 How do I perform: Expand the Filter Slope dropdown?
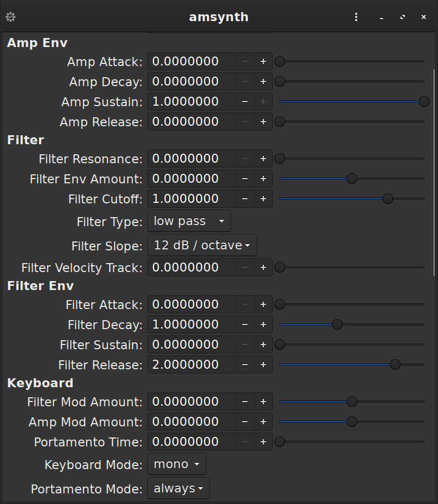[x=202, y=246]
